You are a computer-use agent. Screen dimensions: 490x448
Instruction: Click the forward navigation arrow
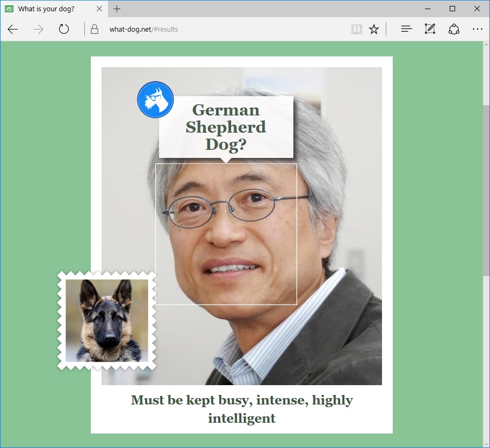(39, 30)
